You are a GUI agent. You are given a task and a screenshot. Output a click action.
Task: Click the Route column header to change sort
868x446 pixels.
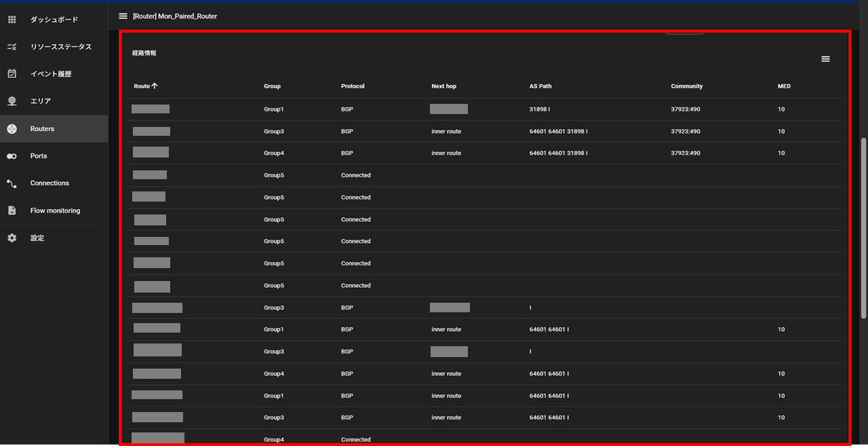[x=143, y=86]
